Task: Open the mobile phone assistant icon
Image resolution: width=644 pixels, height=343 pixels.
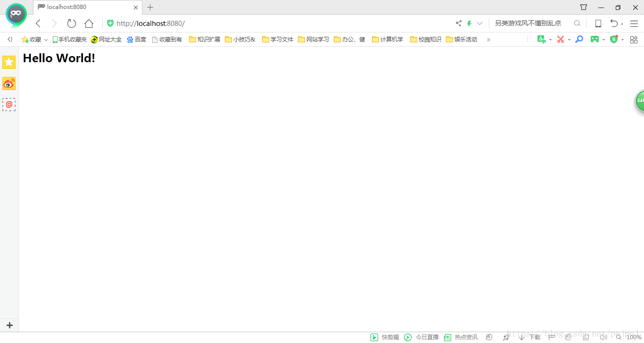Action: [598, 24]
